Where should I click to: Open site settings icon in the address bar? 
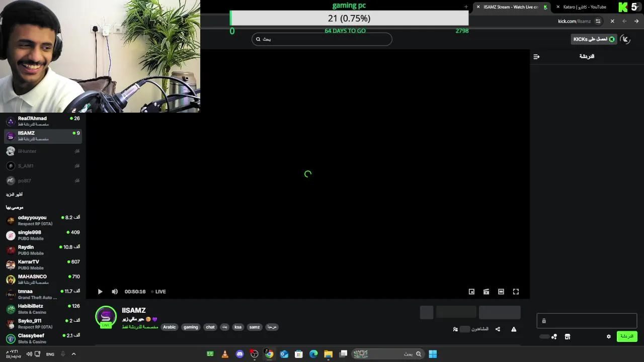pos(598,21)
